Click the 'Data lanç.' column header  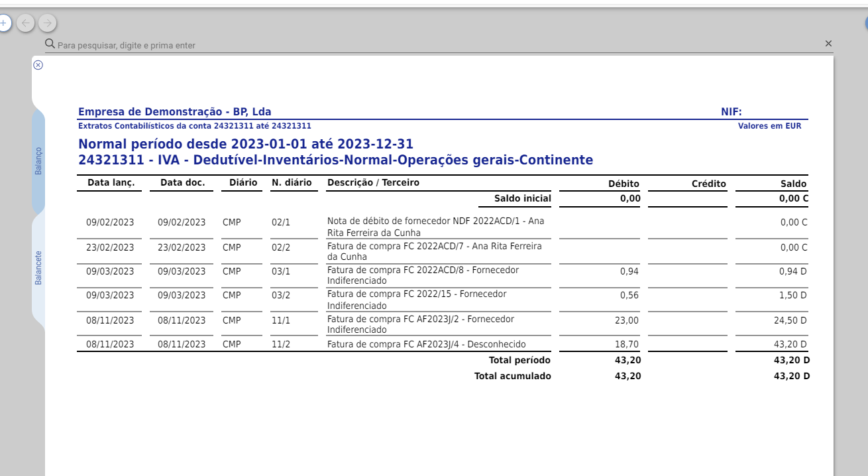(111, 183)
